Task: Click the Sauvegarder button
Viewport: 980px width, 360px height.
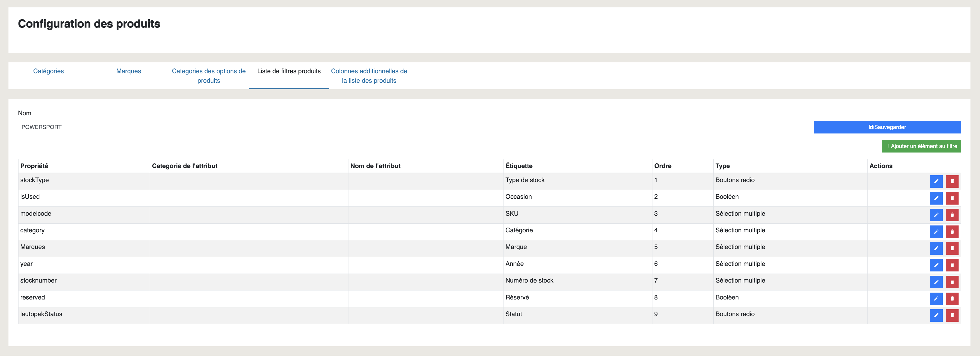Action: [x=887, y=127]
